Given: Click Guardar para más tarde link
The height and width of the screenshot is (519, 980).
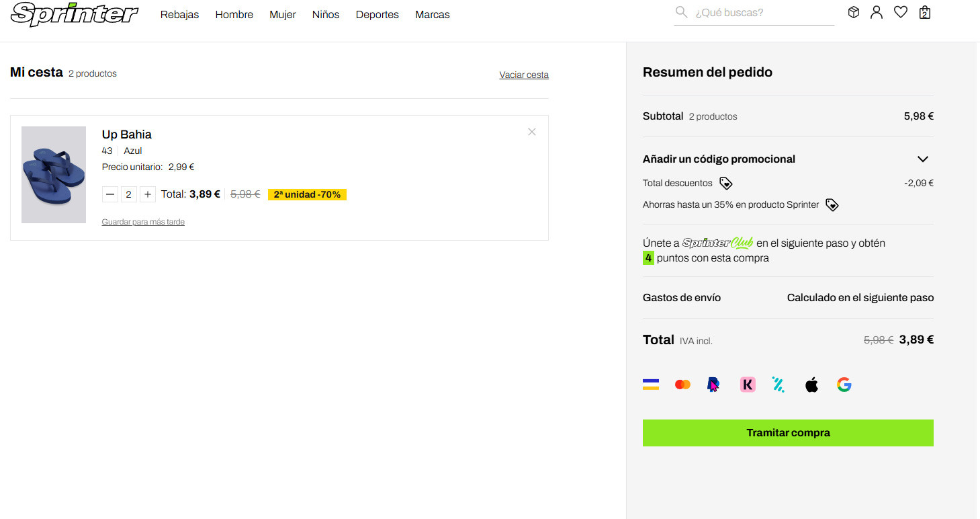Looking at the screenshot, I should (x=143, y=222).
